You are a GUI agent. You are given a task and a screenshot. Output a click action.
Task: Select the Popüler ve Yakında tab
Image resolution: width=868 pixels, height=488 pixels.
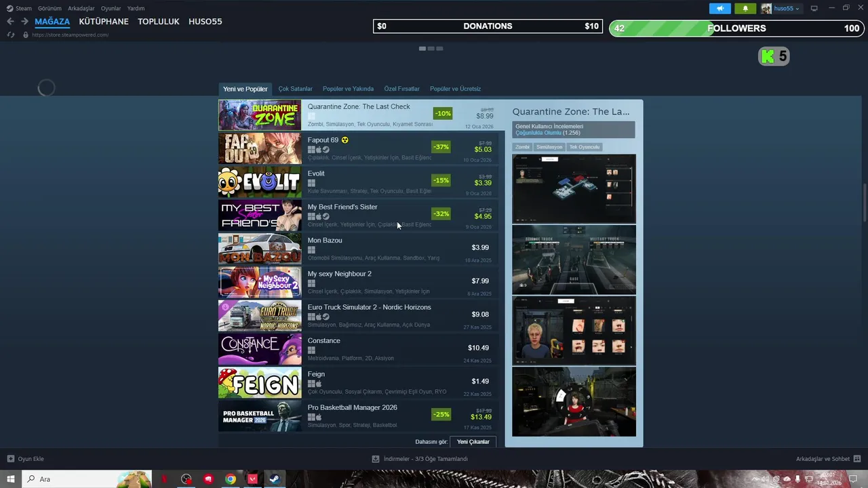(x=349, y=89)
